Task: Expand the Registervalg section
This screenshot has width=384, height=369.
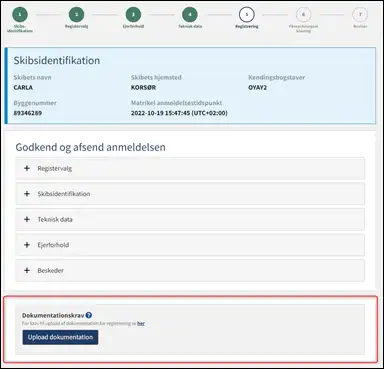Action: tap(190, 169)
